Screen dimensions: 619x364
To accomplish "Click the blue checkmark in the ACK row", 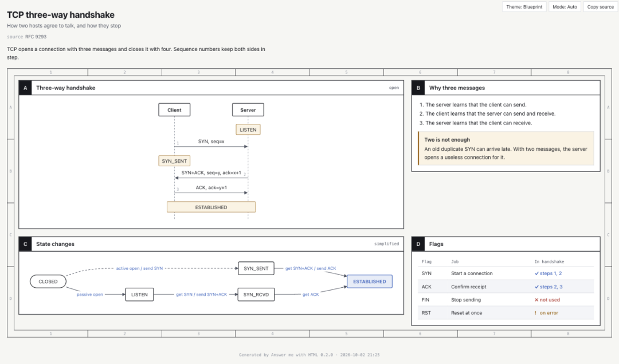I will (x=536, y=287).
